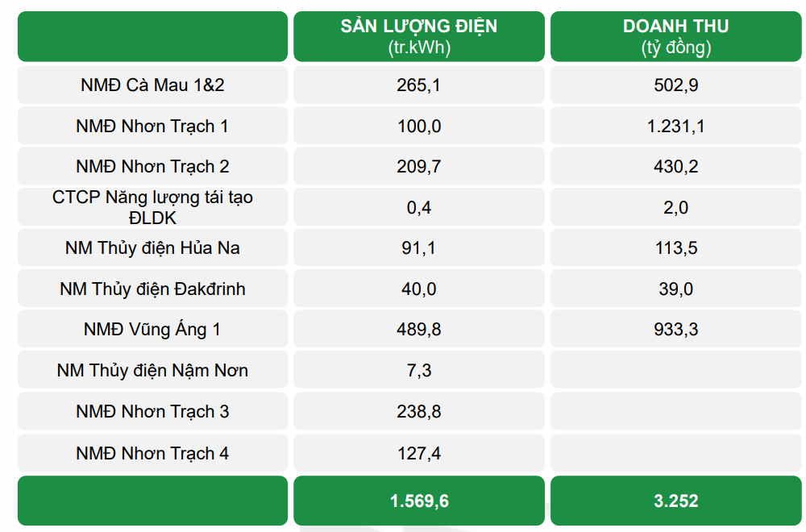The image size is (806, 532).
Task: Click the 265,1 electricity output value
Action: pos(419,85)
